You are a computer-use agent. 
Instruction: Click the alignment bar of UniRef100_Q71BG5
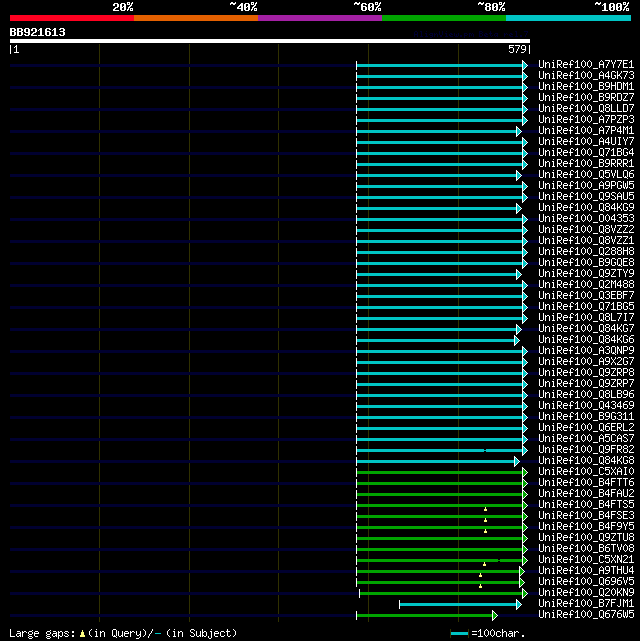click(442, 307)
